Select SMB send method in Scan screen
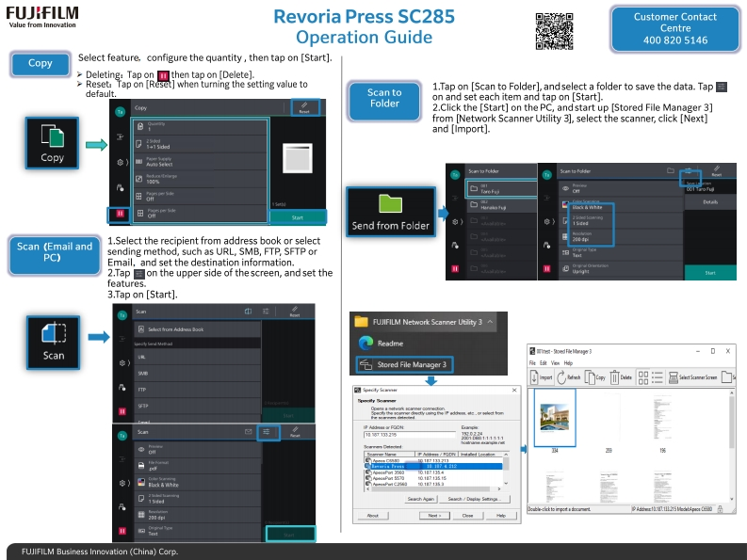This screenshot has width=747, height=560. tap(197, 374)
